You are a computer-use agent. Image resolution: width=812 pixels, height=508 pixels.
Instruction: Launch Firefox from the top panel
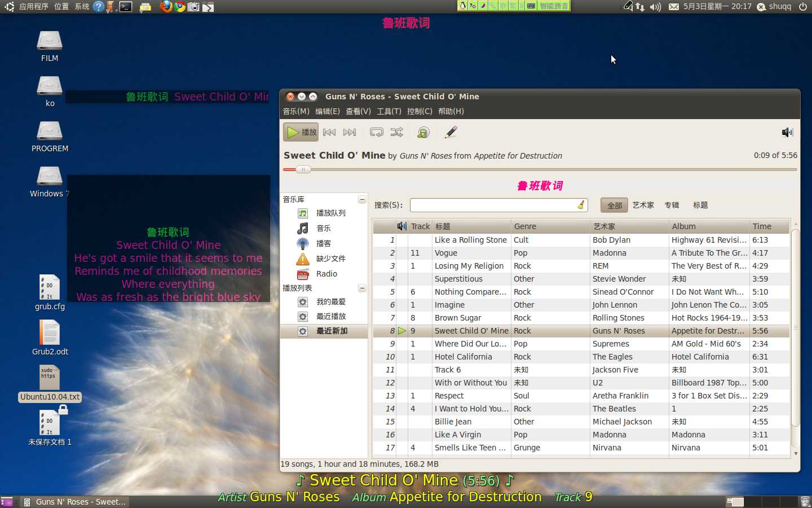pos(166,7)
